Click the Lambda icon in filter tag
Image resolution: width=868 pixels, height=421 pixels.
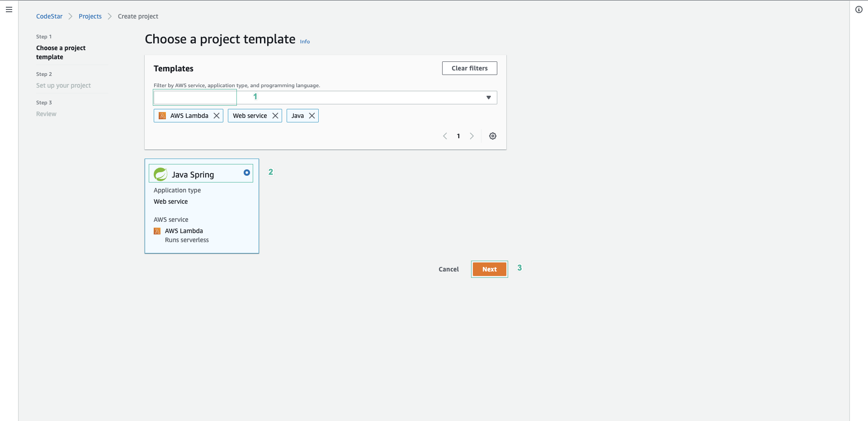(162, 116)
